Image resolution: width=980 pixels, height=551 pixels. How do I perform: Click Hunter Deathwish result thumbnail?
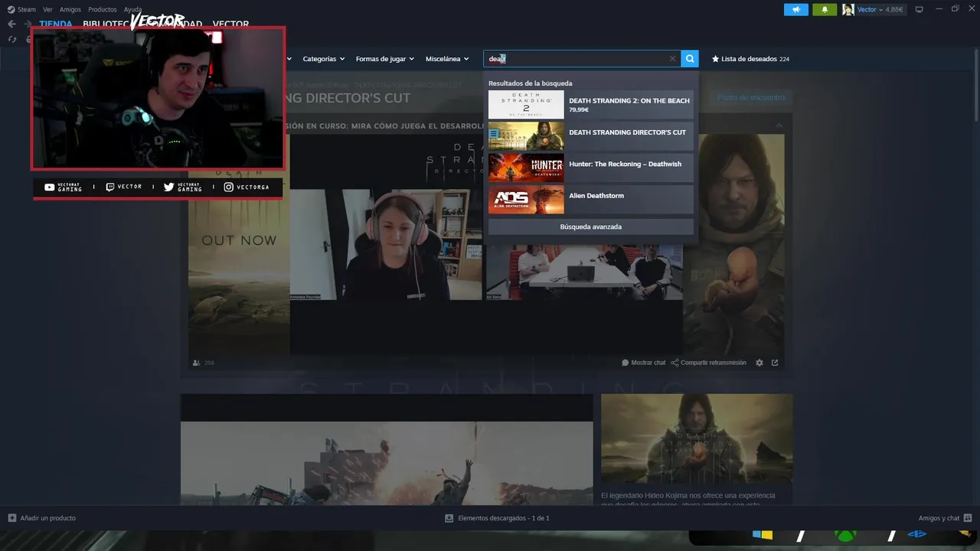pos(526,168)
